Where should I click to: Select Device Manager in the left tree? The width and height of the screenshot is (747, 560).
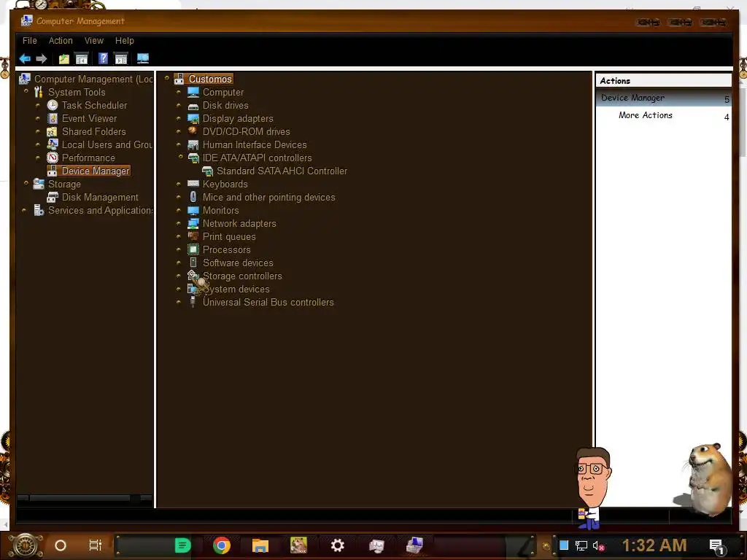[x=96, y=171]
